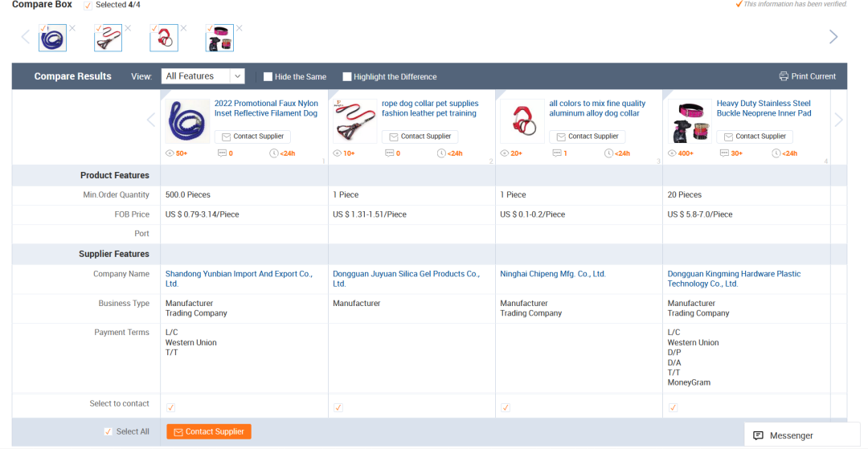
Task: Open rope dog collar pet supplies link
Action: coord(430,108)
